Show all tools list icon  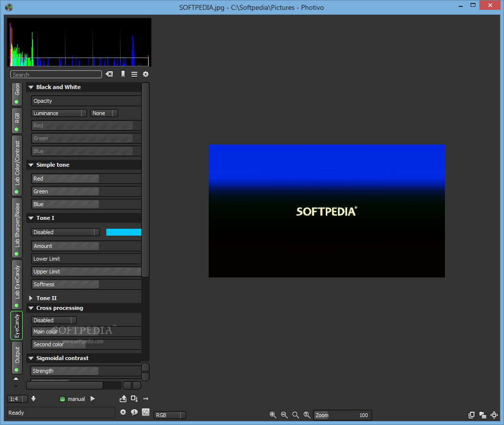tap(134, 74)
